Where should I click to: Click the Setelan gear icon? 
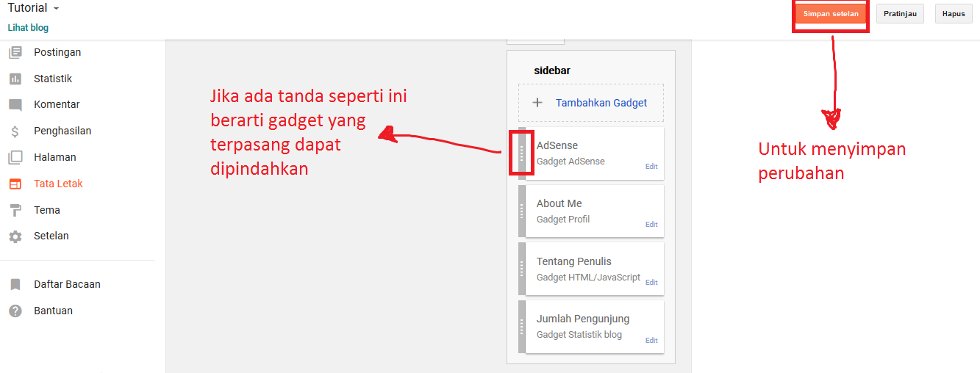(15, 236)
